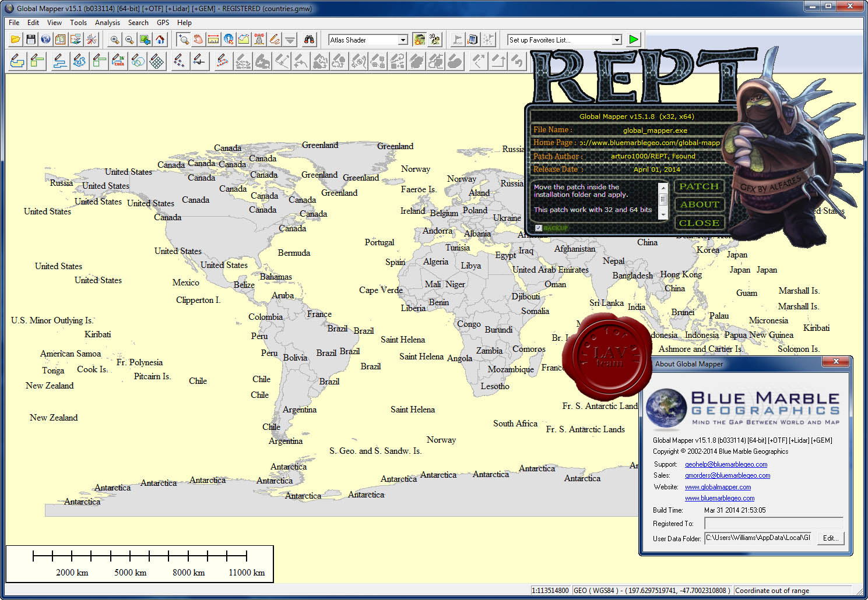Open the Edit menu
This screenshot has height=600, width=868.
[x=33, y=23]
